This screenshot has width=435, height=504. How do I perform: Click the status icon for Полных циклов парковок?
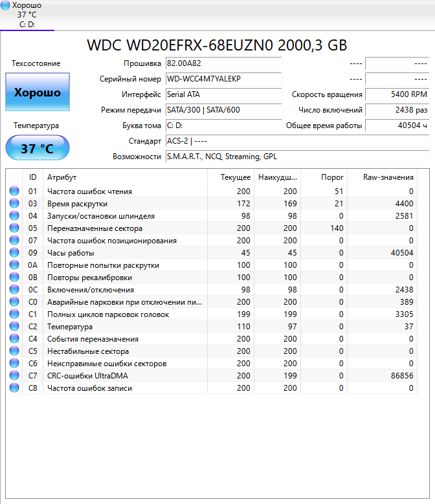pyautogui.click(x=14, y=314)
